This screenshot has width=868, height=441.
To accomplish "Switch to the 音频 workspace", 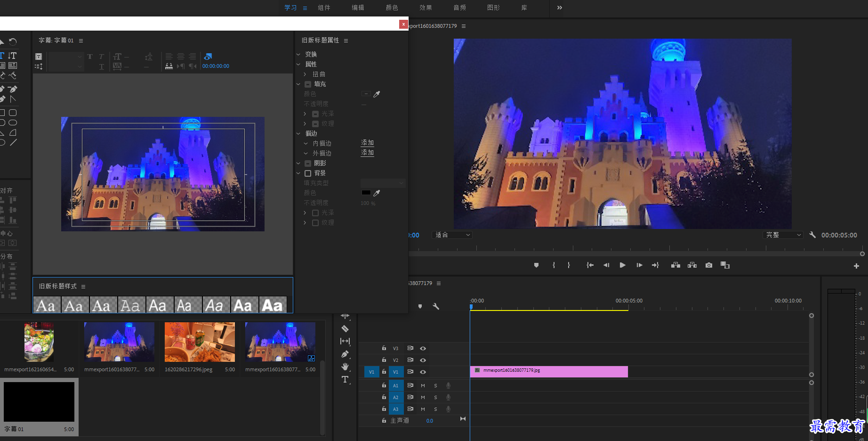I will (x=459, y=8).
